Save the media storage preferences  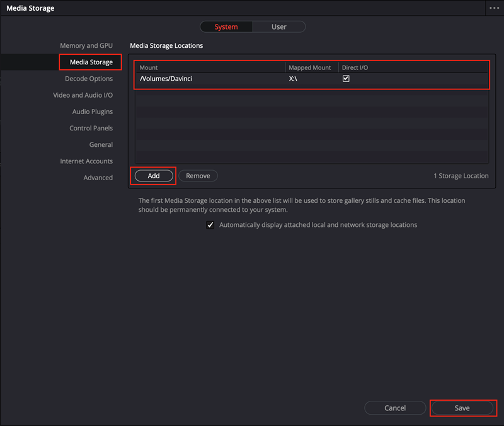[462, 408]
